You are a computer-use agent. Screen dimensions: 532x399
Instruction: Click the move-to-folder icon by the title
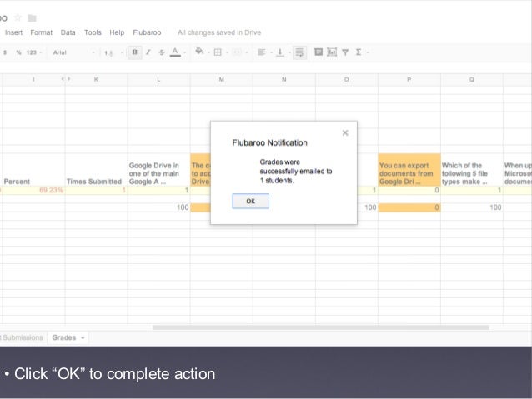pos(32,18)
